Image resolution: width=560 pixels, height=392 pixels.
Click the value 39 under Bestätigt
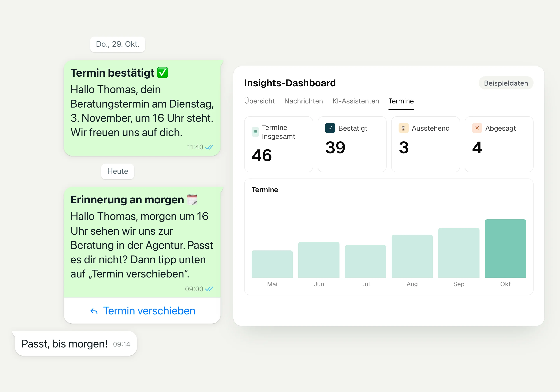pos(335,148)
